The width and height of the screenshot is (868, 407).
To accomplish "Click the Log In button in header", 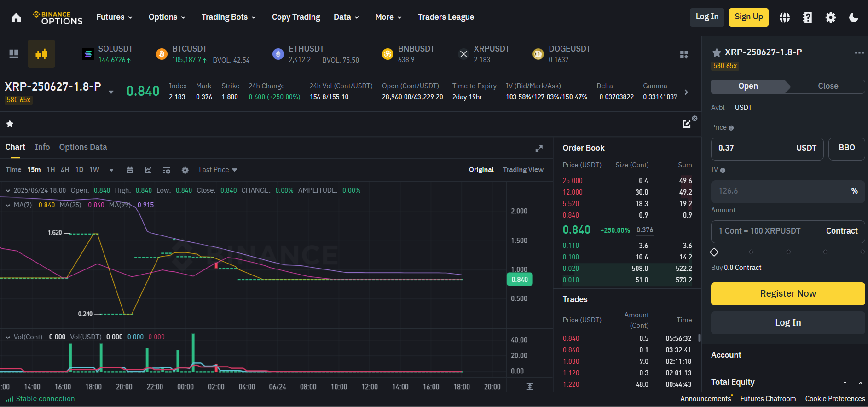I will [x=707, y=17].
